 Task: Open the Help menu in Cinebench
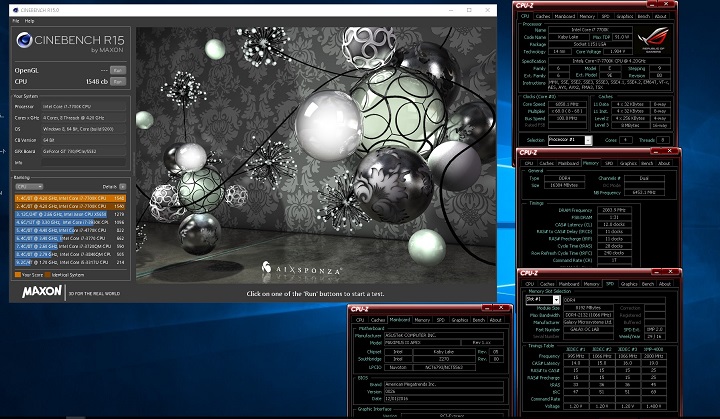click(30, 20)
